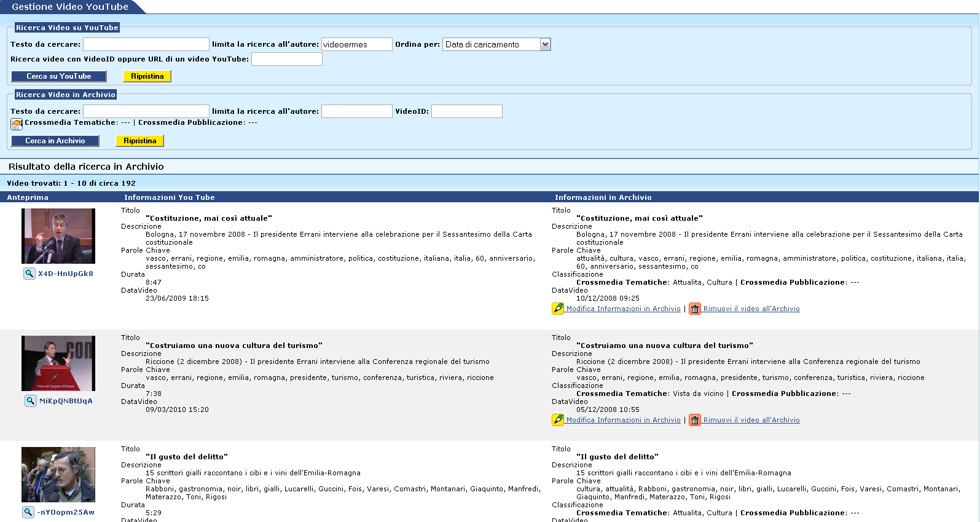Click the trash icon for "Costituzione" video
This screenshot has width=980, height=522.
coord(695,309)
